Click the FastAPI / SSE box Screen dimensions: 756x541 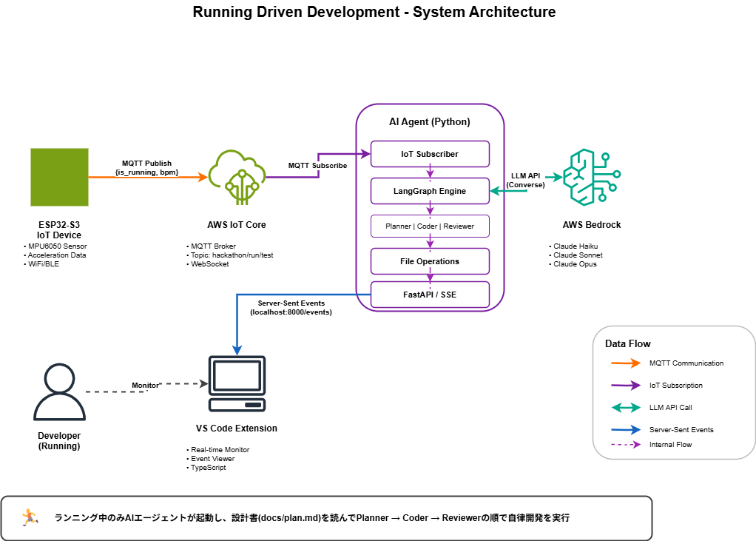click(430, 295)
